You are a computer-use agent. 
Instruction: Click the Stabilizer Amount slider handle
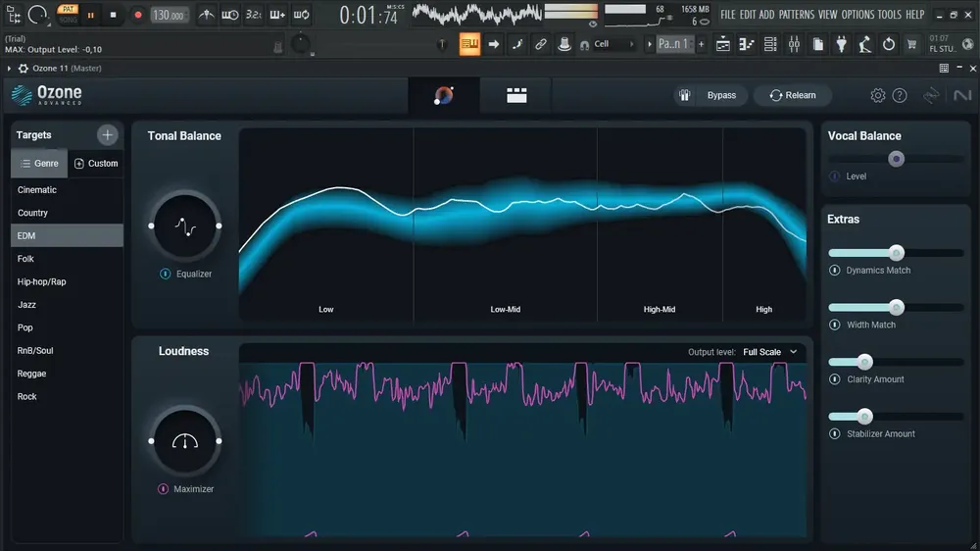tap(864, 416)
